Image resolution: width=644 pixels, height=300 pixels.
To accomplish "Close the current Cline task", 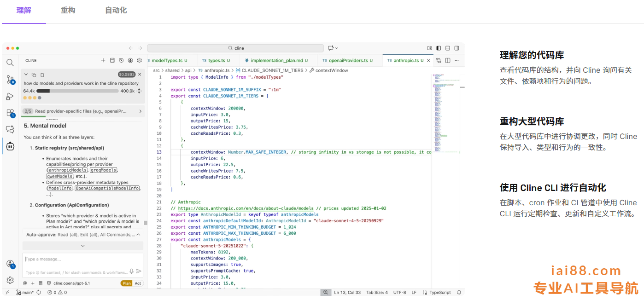I will (x=140, y=74).
